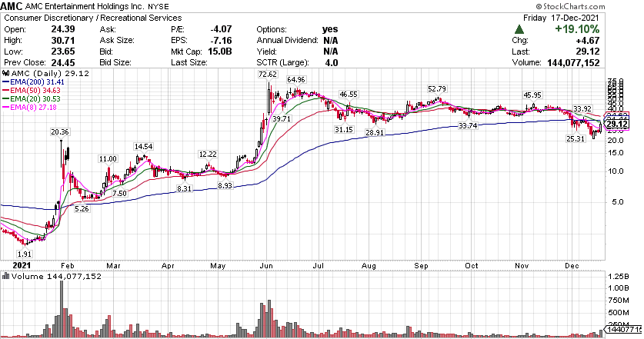Screen dimensions: 644x339
Task: Click the AMC ticker symbol in the header
Action: point(12,6)
